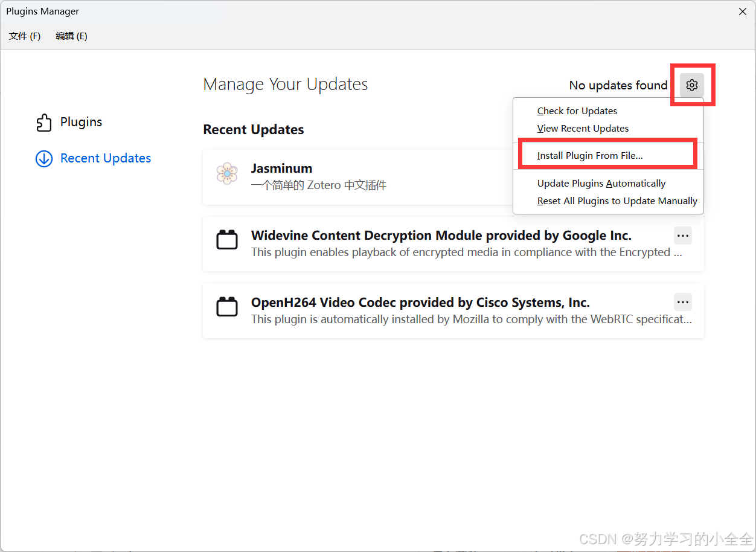Screen dimensions: 756x552
Task: Click the Widevine plugin block icon
Action: [x=227, y=240]
